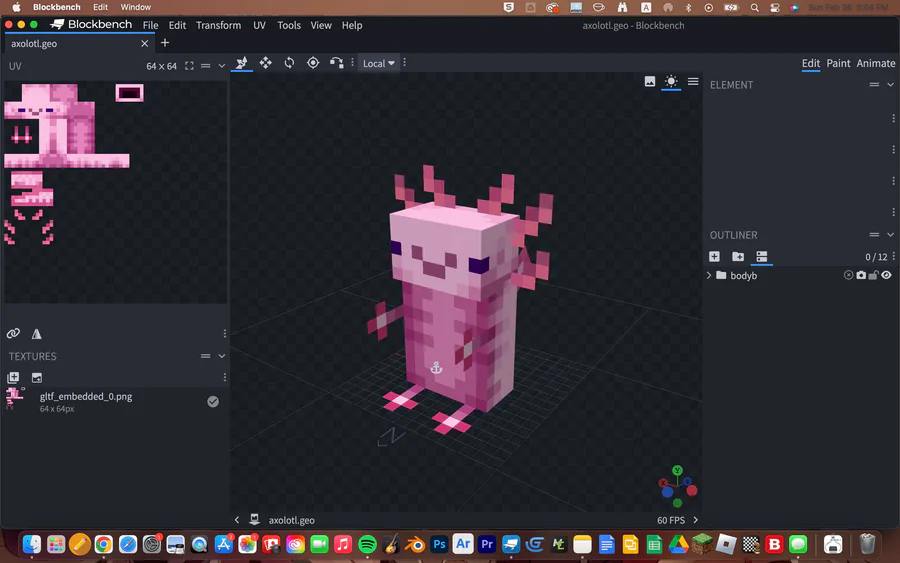The height and width of the screenshot is (563, 900).
Task: Add a new project tab
Action: pos(165,43)
